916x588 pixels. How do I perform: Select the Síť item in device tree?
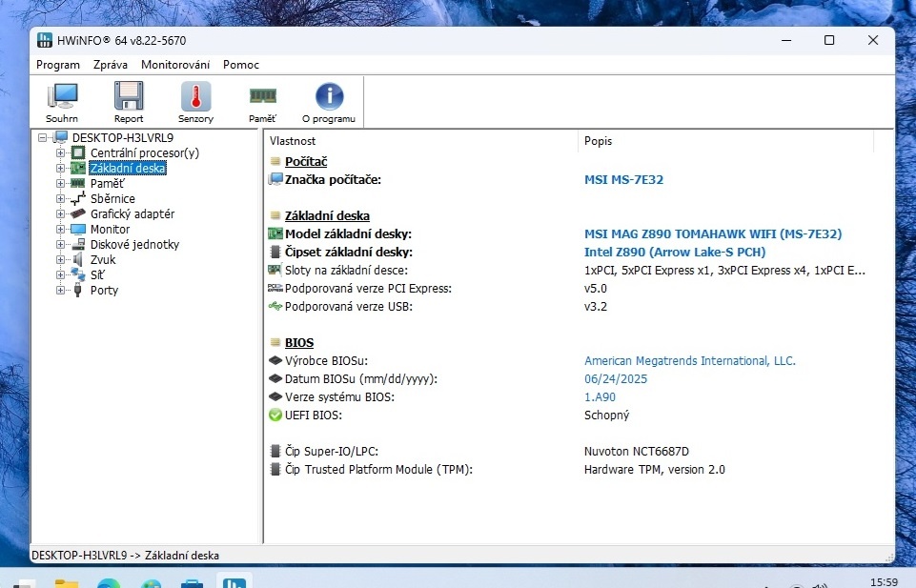[103, 274]
